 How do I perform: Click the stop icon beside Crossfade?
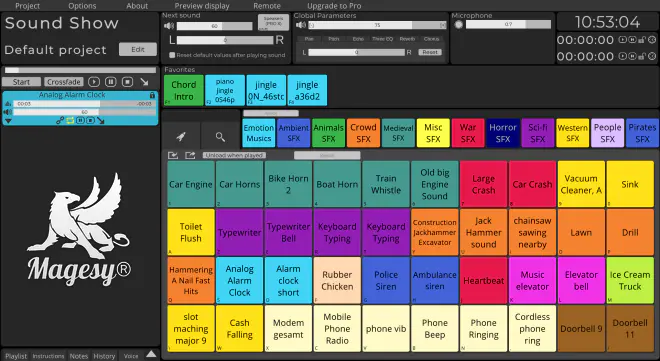coord(128,82)
